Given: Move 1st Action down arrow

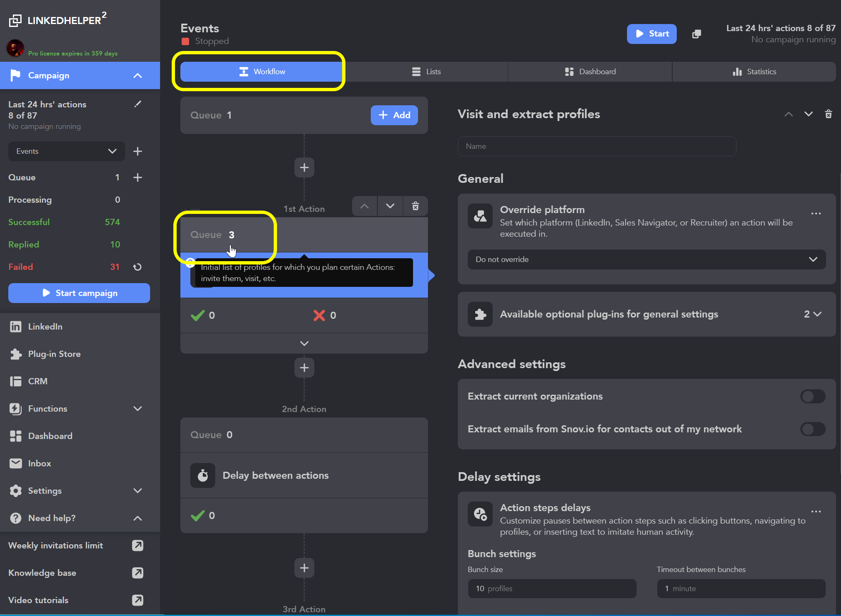Looking at the screenshot, I should pyautogui.click(x=390, y=206).
